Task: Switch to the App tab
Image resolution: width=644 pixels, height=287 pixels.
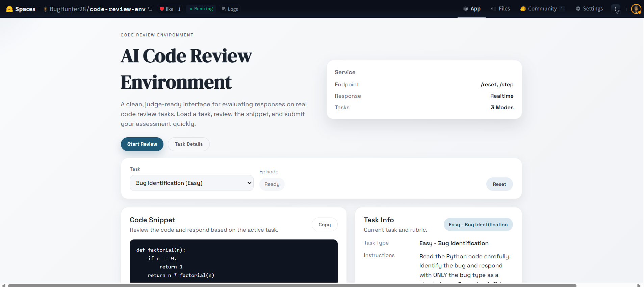Action: coord(471,9)
